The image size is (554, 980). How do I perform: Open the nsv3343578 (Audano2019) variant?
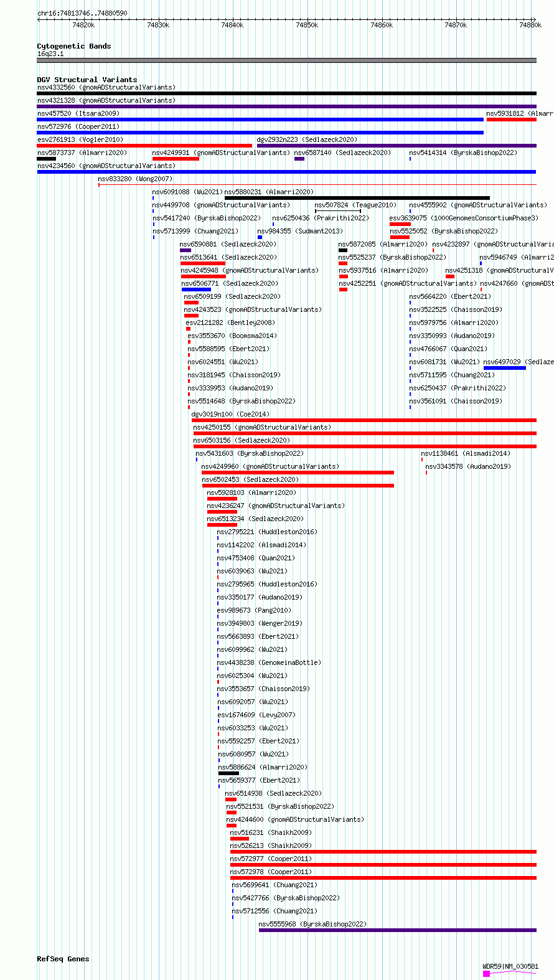click(x=426, y=473)
